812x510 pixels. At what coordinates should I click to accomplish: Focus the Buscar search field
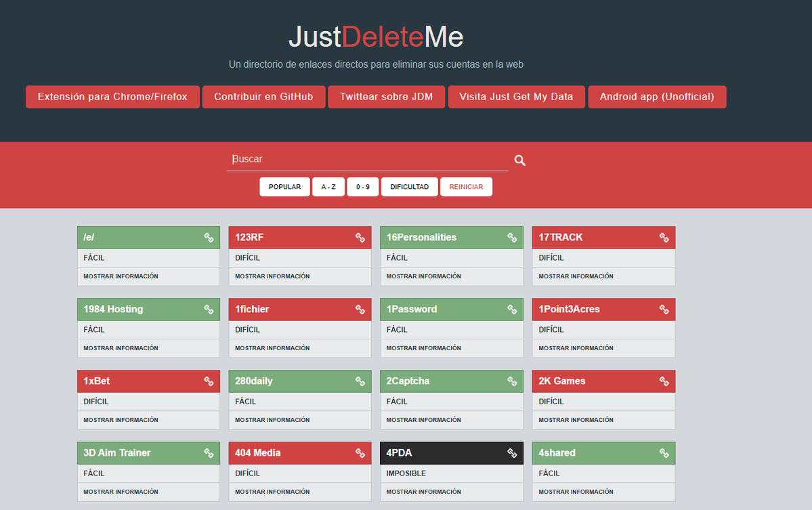pos(367,159)
